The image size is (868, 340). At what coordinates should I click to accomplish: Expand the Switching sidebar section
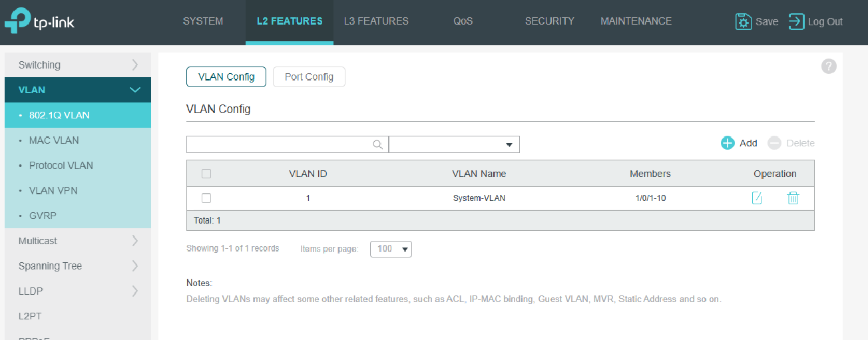78,65
